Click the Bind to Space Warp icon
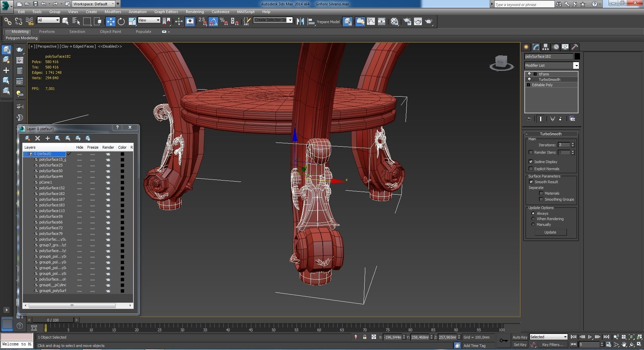The height and width of the screenshot is (350, 644). 30,21
